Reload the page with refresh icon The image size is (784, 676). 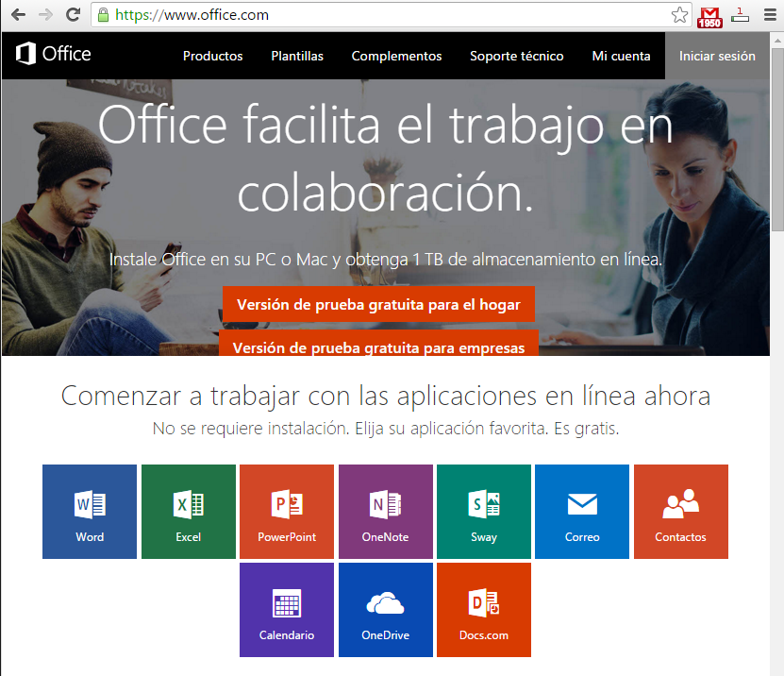pyautogui.click(x=73, y=15)
